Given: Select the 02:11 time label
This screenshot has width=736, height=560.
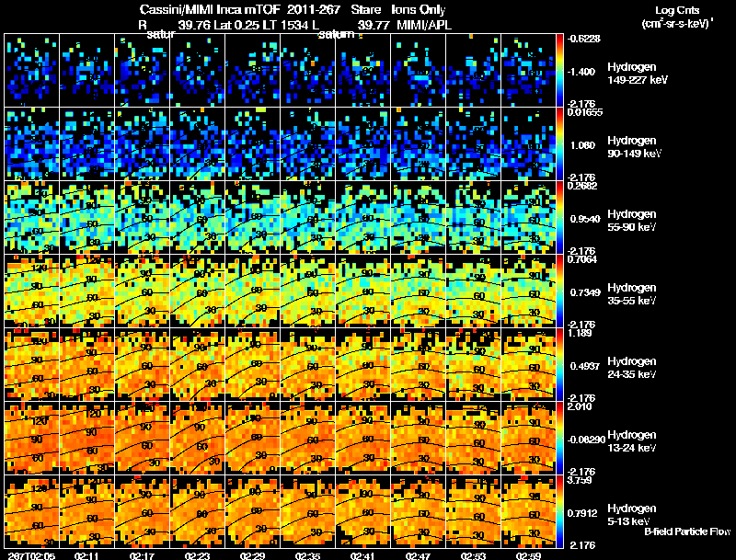Looking at the screenshot, I should [x=87, y=554].
